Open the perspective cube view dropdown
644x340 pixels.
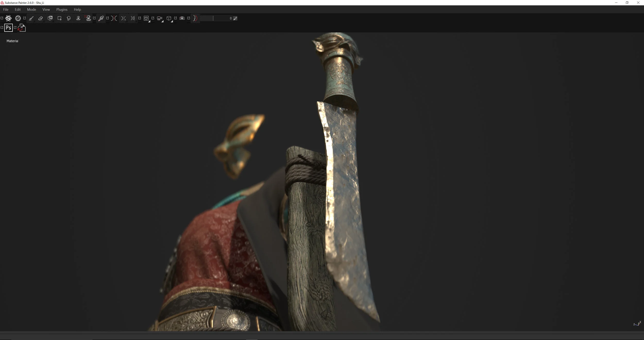tap(169, 19)
